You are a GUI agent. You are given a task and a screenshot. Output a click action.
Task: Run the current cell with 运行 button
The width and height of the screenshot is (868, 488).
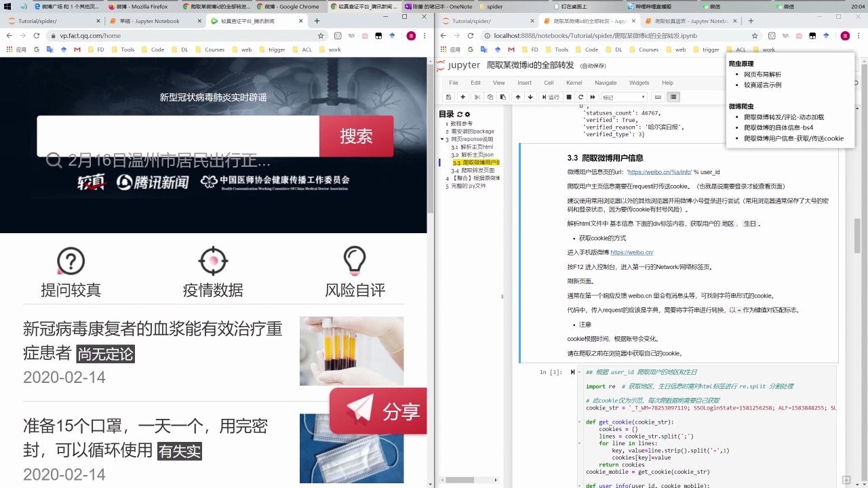click(550, 97)
